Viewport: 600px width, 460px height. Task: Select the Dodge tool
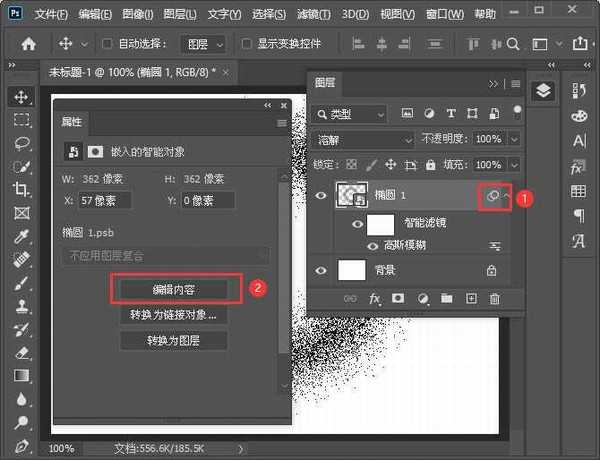pyautogui.click(x=22, y=422)
